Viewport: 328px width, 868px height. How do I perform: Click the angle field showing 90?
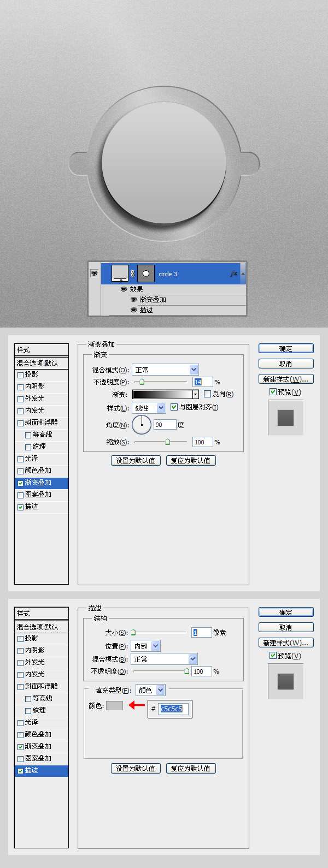click(x=165, y=425)
